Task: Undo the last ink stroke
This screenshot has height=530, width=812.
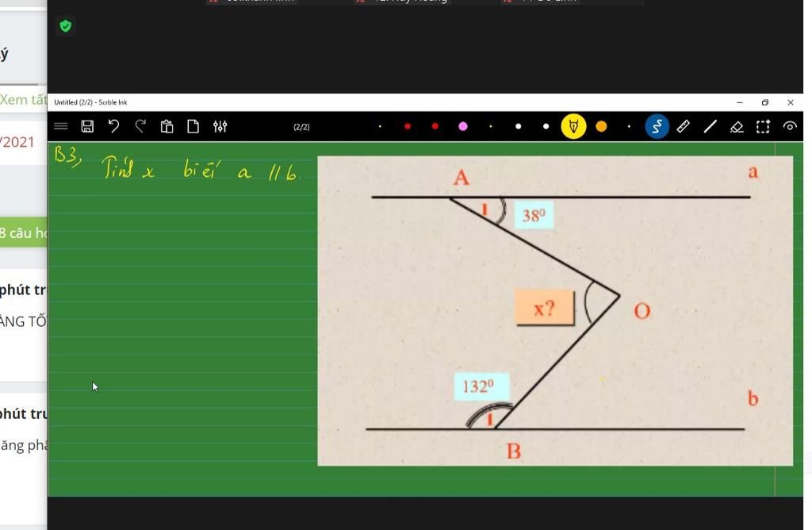Action: pos(114,126)
